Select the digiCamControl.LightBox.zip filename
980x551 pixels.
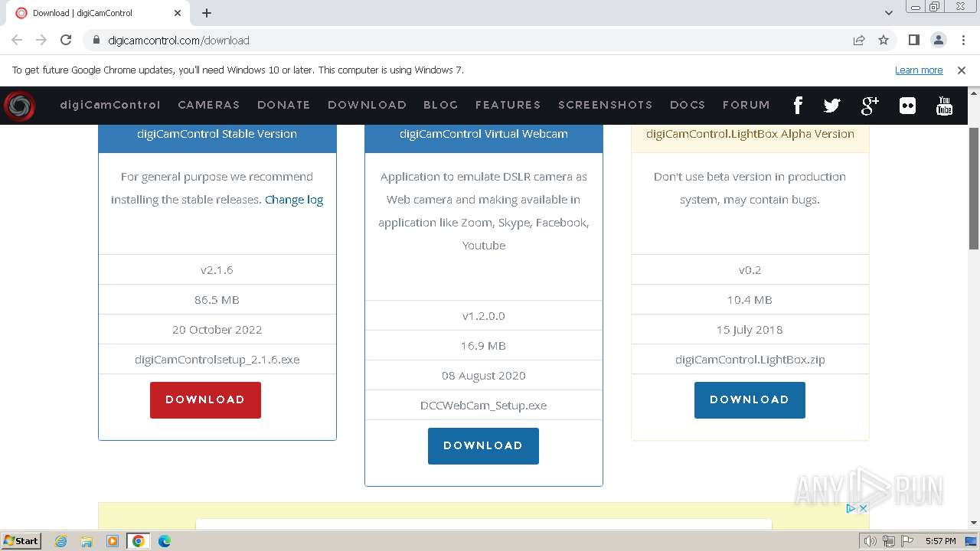750,360
